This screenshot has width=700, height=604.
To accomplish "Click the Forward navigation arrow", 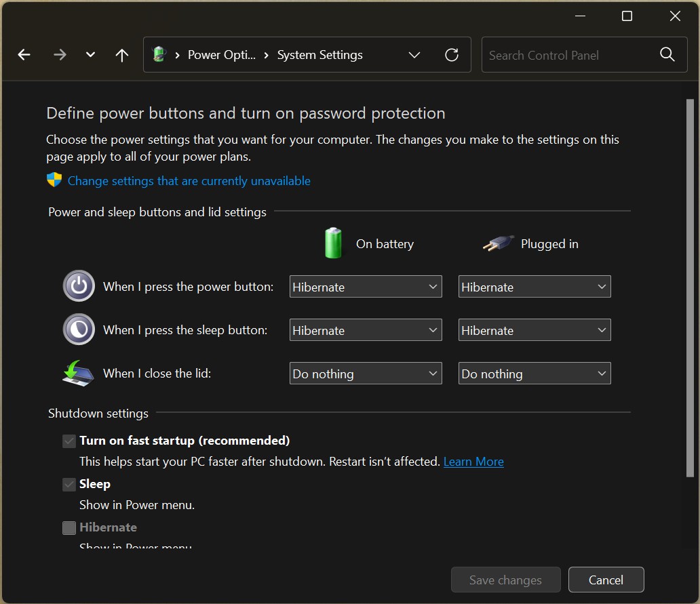I will [60, 55].
